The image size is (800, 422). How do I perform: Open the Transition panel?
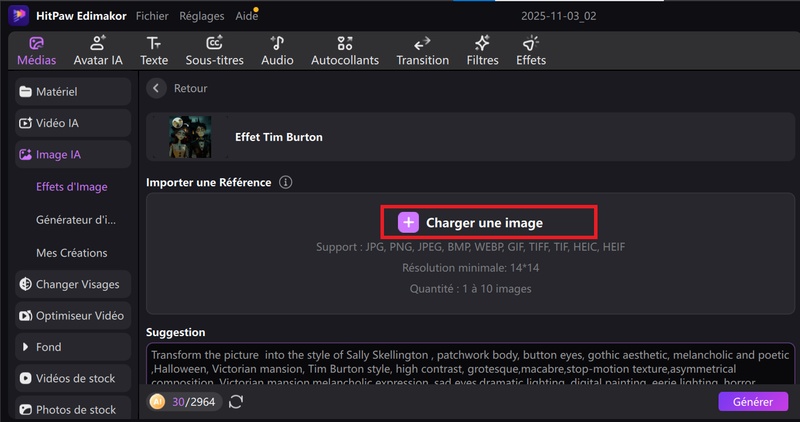(422, 51)
